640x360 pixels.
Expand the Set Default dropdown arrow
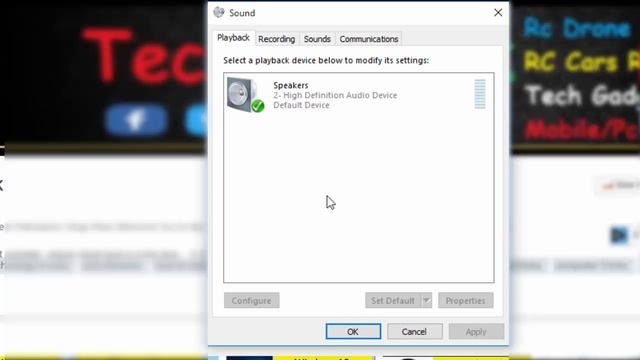427,300
